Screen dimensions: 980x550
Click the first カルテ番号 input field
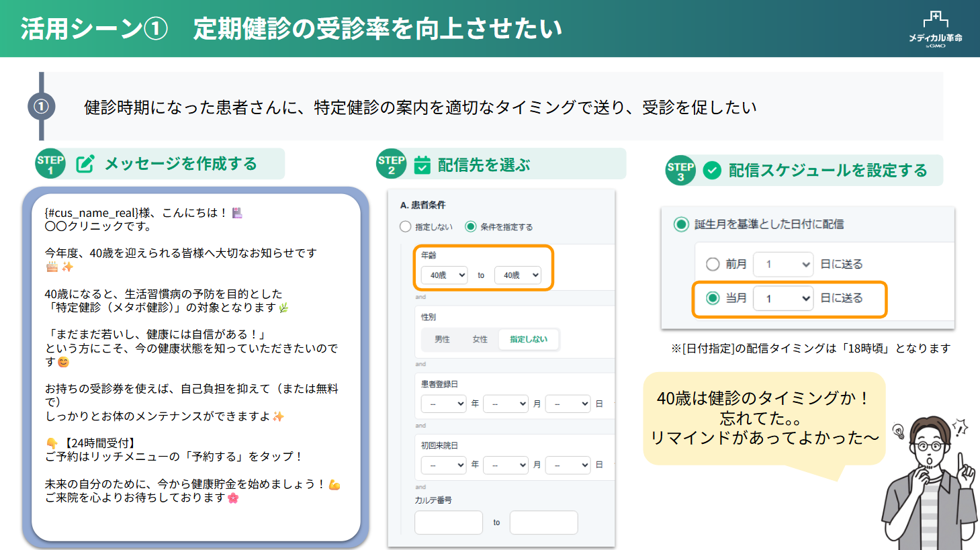click(449, 522)
